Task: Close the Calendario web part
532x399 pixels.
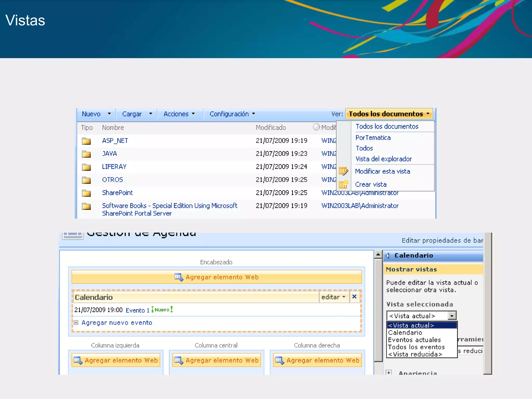Action: (x=354, y=297)
